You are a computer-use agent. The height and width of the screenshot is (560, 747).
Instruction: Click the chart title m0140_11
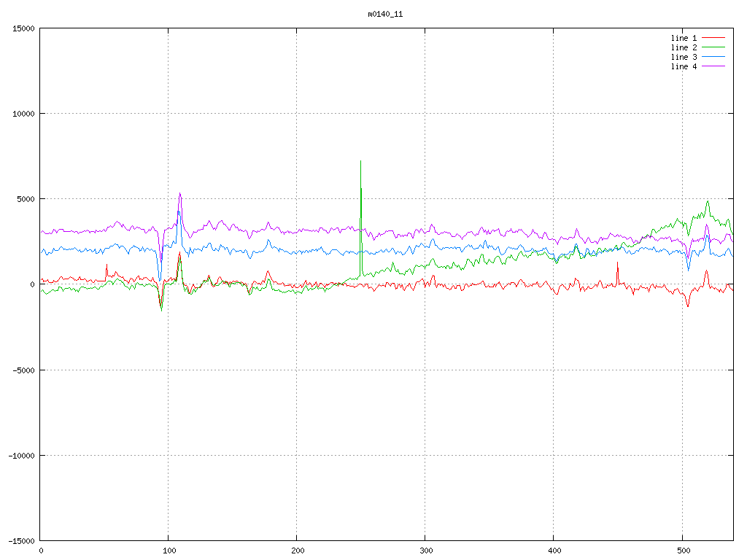[385, 15]
